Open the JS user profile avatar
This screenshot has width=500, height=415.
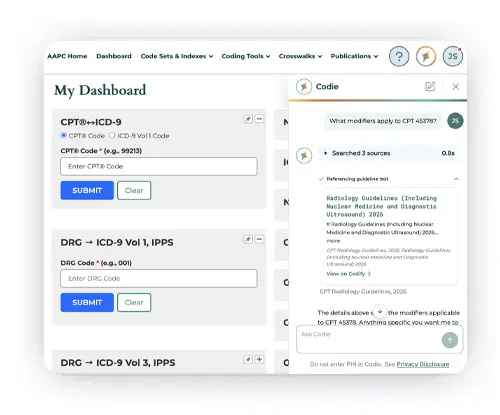(x=453, y=56)
